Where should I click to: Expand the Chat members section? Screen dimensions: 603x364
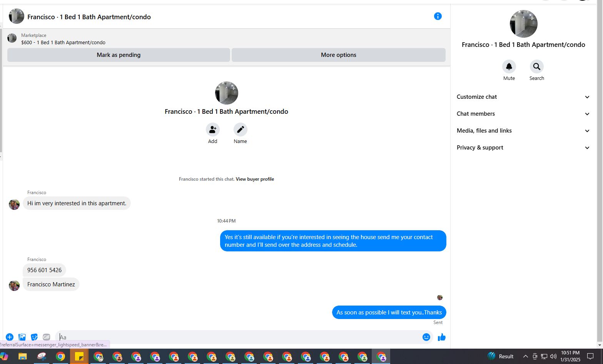(x=523, y=114)
